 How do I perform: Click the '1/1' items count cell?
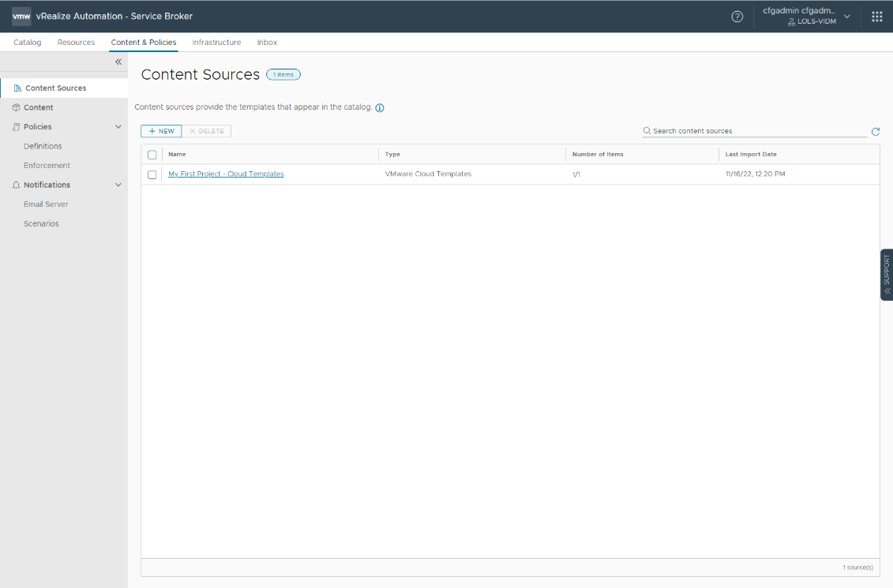pyautogui.click(x=576, y=174)
